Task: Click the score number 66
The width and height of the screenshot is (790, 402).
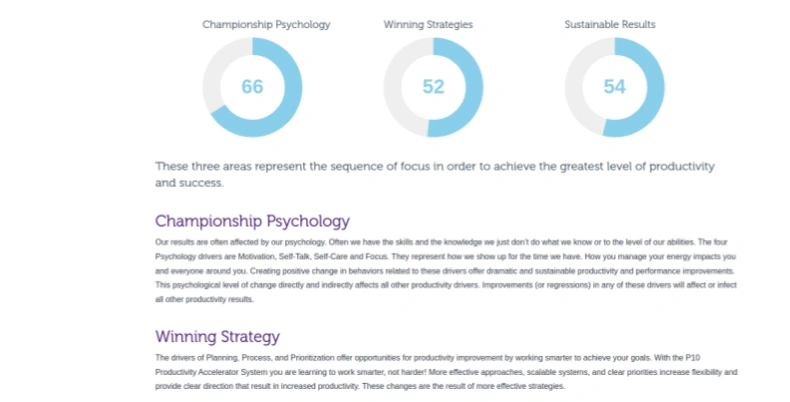Action: point(252,87)
